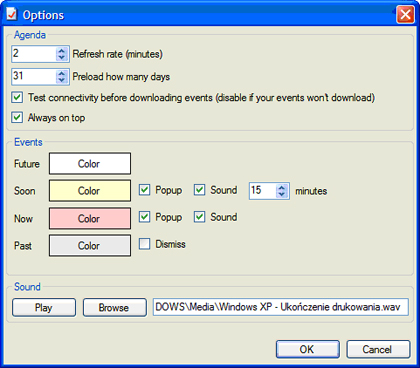
Task: Open the Now event color picker
Action: coord(90,218)
